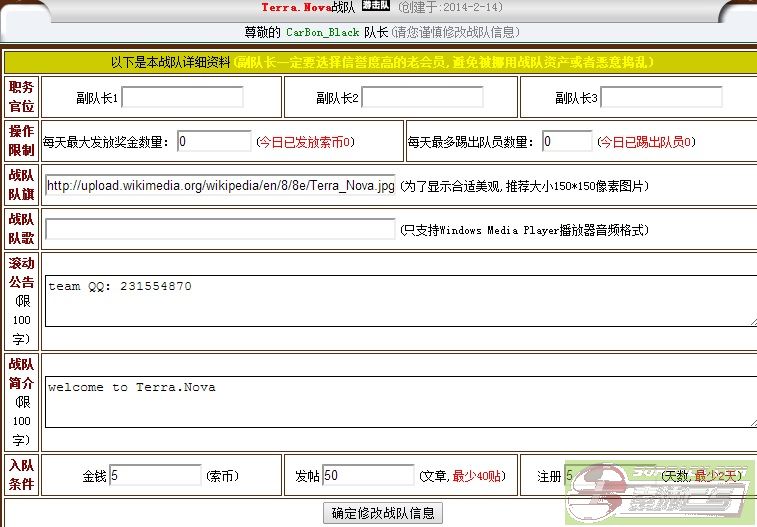Select the 副队长3 input box
Image resolution: width=757 pixels, height=527 pixels.
click(661, 97)
